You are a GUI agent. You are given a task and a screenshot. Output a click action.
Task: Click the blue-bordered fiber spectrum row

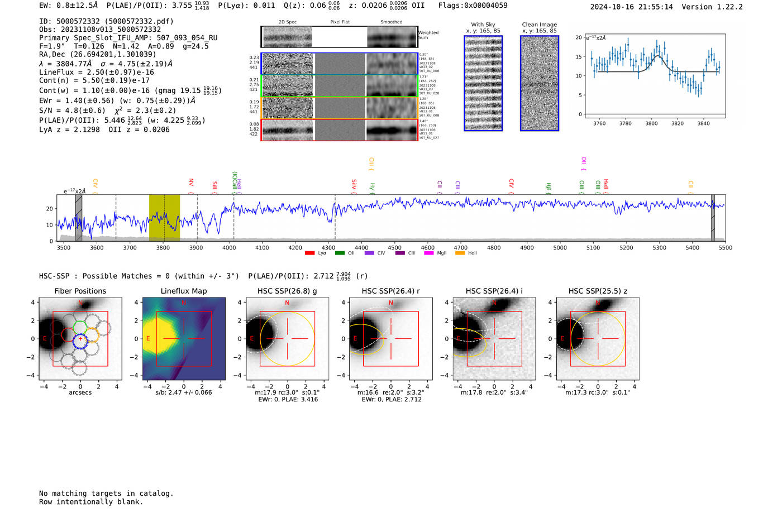click(339, 64)
